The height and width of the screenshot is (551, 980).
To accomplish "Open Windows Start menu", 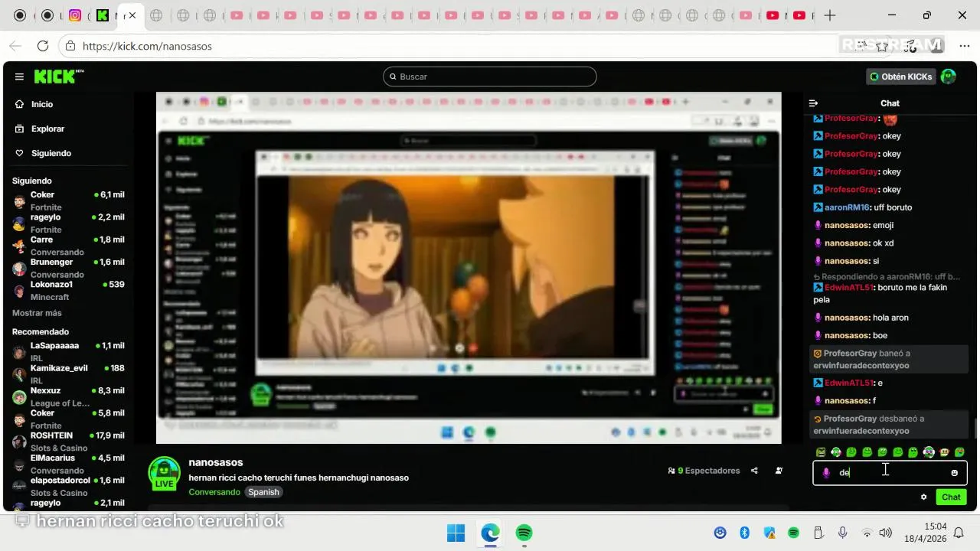I will tap(456, 533).
